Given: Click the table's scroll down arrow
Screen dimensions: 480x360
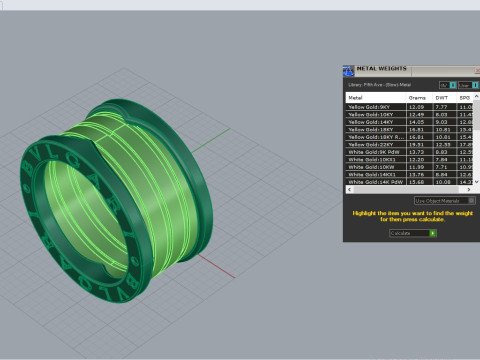Looking at the screenshot, I should [476, 182].
